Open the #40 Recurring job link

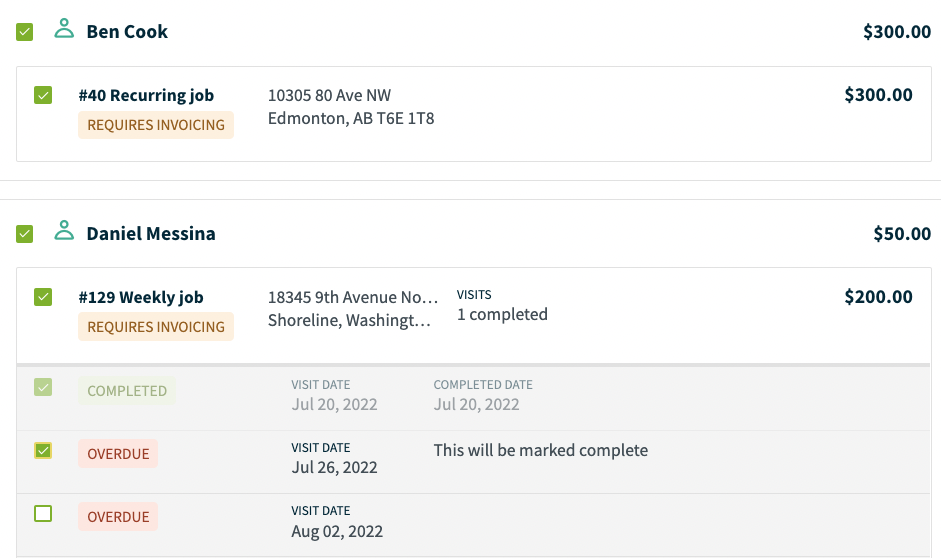146,95
